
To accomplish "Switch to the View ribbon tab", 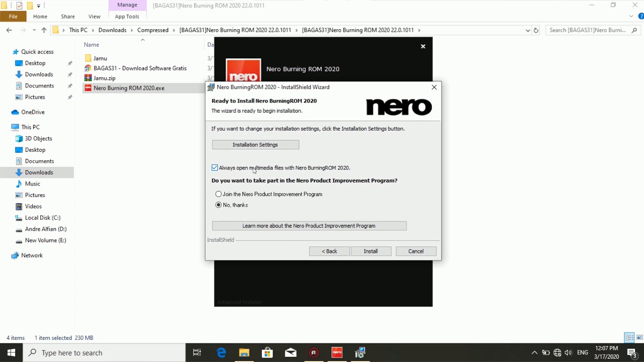I will [x=94, y=17].
